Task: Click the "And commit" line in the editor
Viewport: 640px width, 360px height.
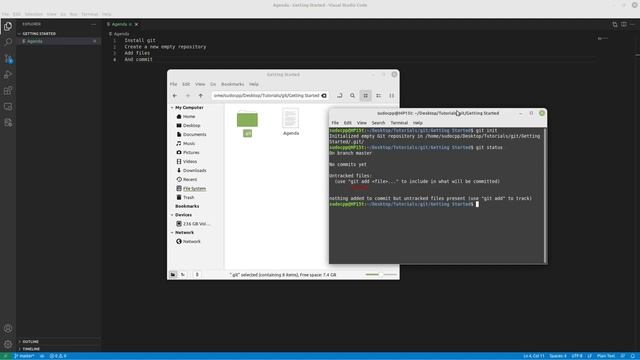Action: (x=138, y=59)
